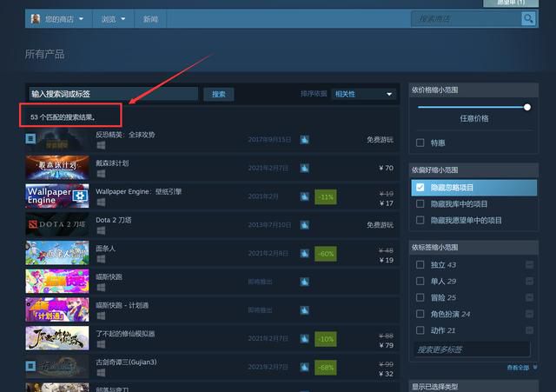Click the exclude tag icon beside 冒险 25
Image resolution: width=556 pixels, height=392 pixels.
pos(529,297)
